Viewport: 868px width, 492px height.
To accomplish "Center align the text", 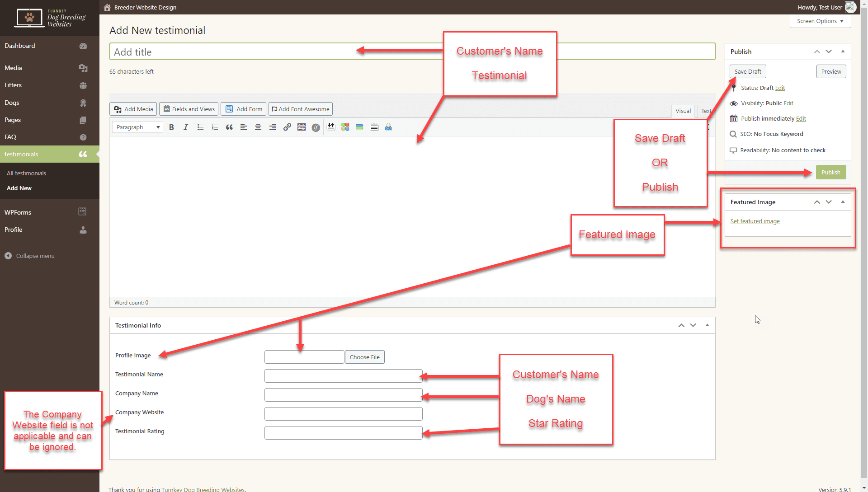I will click(x=258, y=127).
